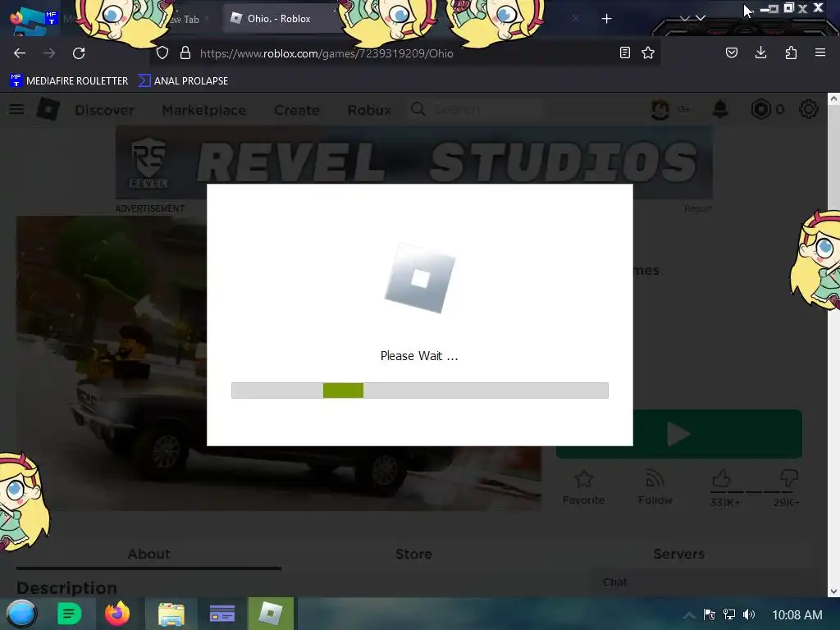
Task: Open the blue orb start menu
Action: click(21, 614)
